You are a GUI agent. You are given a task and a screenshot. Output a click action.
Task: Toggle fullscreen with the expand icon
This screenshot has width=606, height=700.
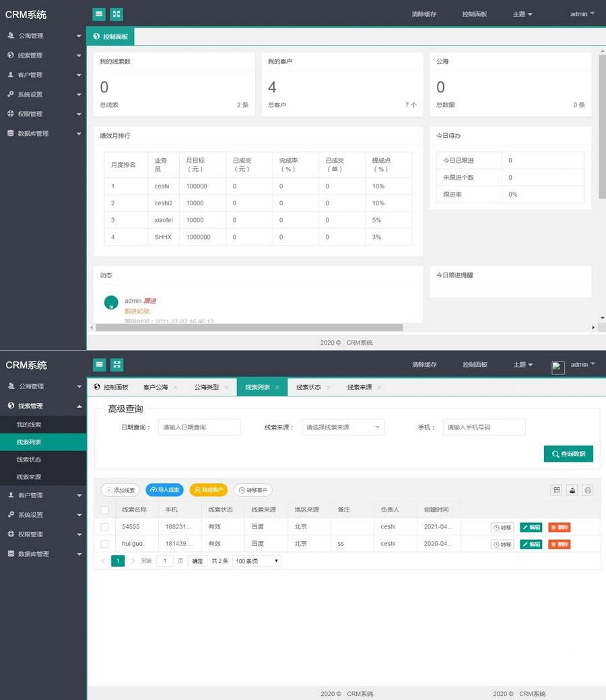[x=116, y=364]
